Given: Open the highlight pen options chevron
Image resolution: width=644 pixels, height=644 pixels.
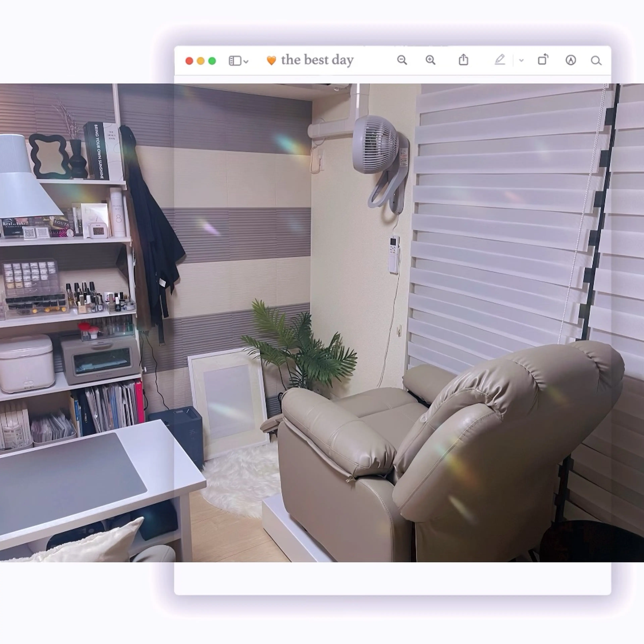Looking at the screenshot, I should 521,61.
